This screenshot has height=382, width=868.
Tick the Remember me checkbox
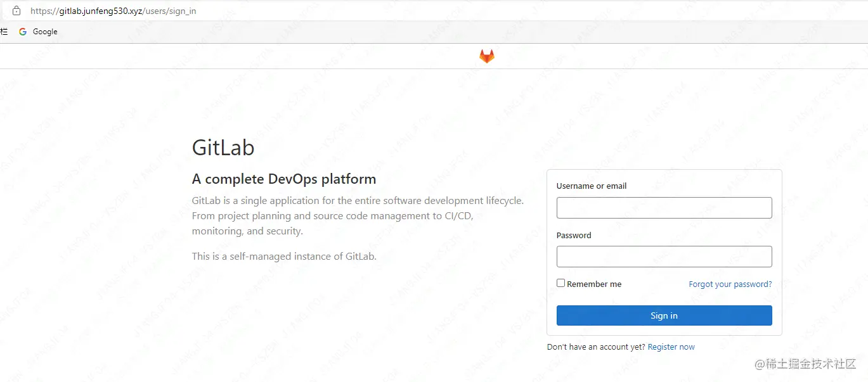560,283
